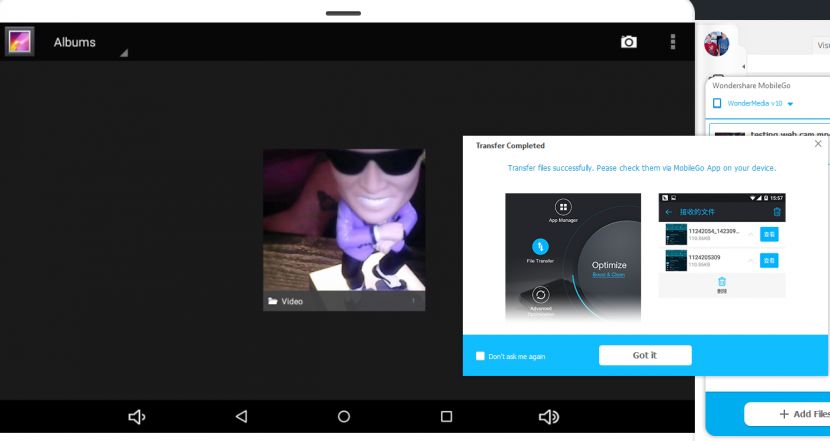Viewport: 830px width, 441px height.
Task: Click the small collapse arrow beside the avatar
Action: point(744,67)
